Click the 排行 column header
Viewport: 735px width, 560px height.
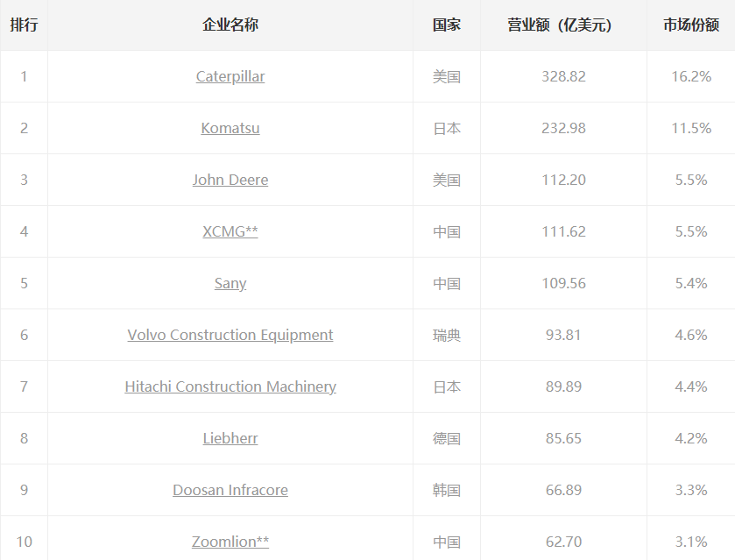click(x=24, y=25)
